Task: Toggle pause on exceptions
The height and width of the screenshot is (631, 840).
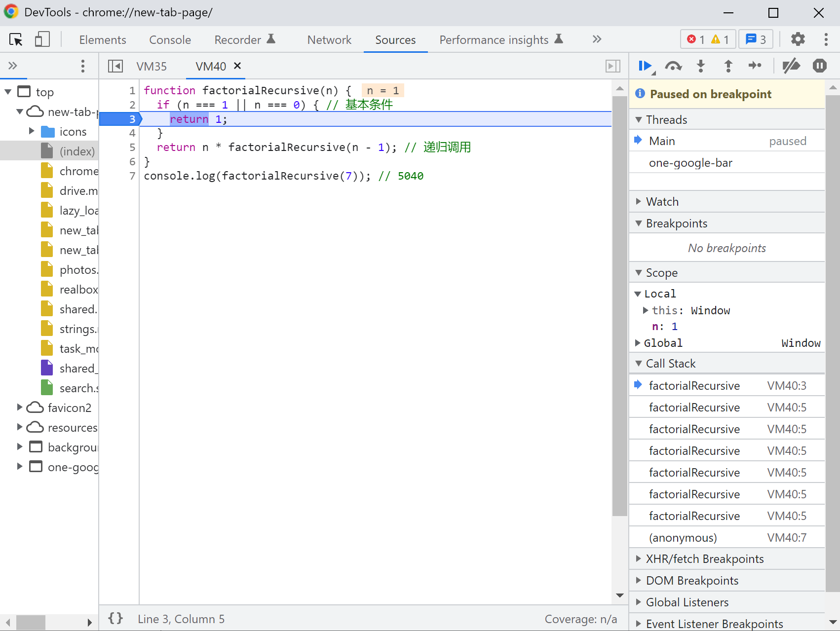Action: tap(819, 66)
